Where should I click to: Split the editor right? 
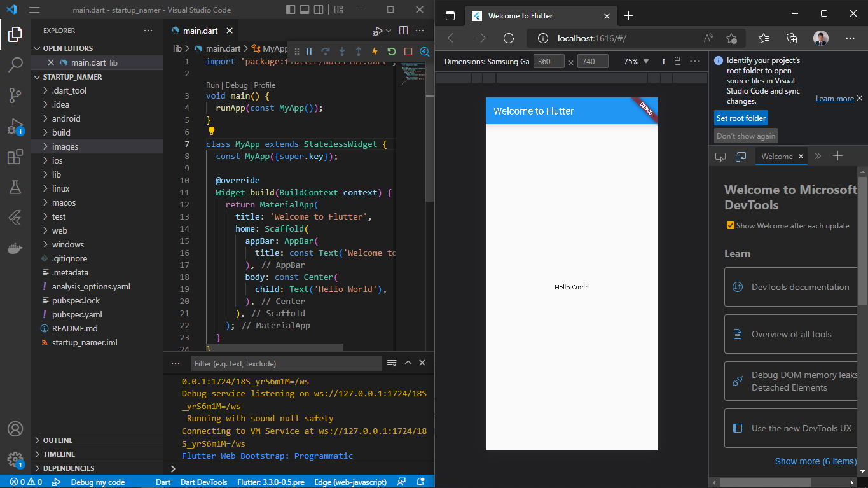[x=403, y=31]
